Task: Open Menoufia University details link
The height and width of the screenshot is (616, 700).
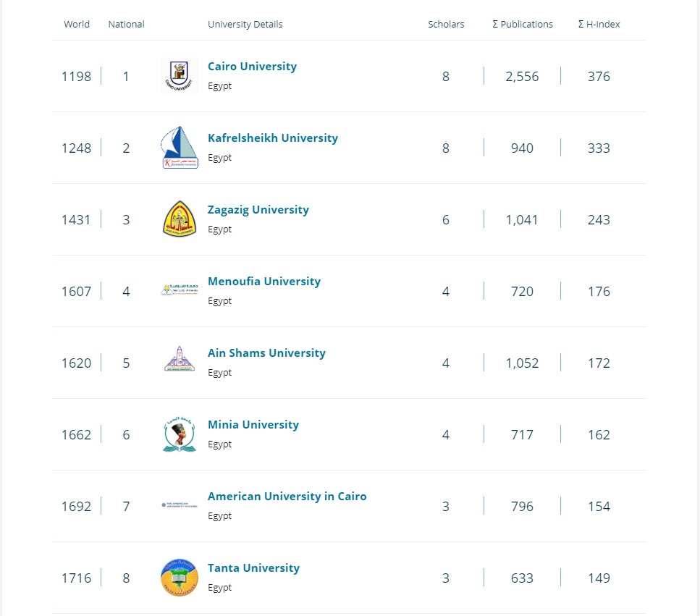Action: (264, 282)
